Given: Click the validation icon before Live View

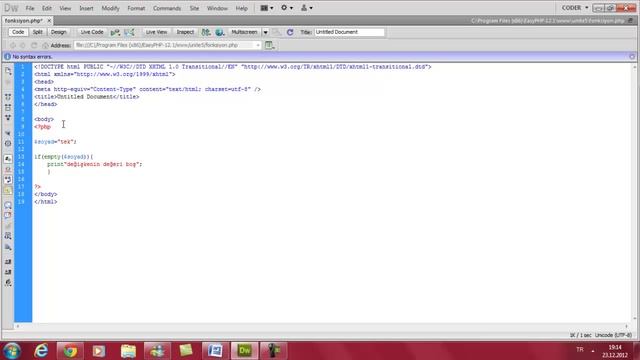Looking at the screenshot, I should pos(129,32).
